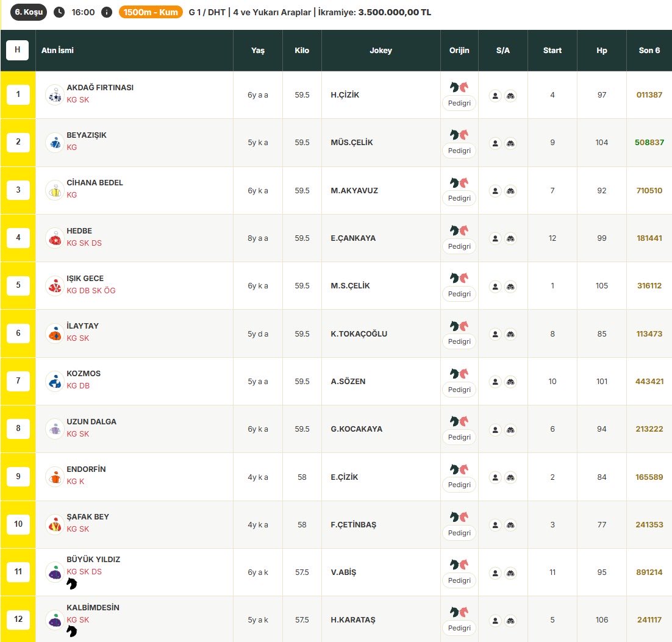The height and width of the screenshot is (642, 672).
Task: Click the origin horse heads icon for IŞIK GECE
Action: click(459, 278)
